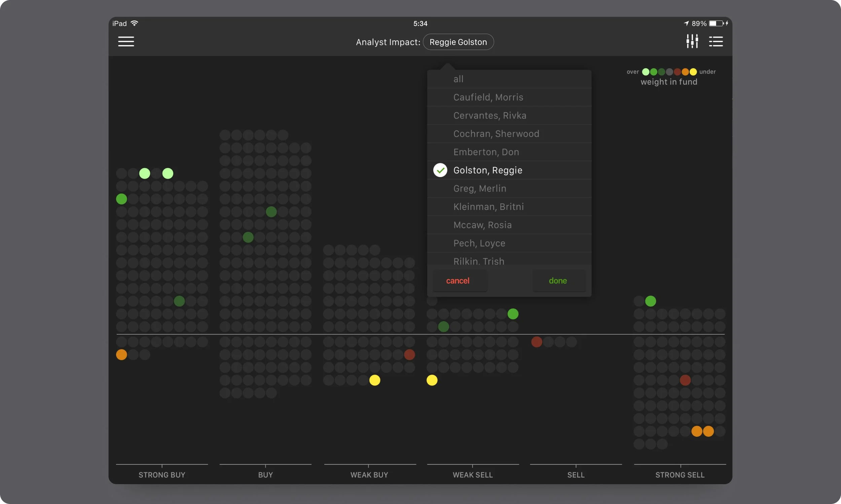Confirm with the green done button
841x504 pixels.
coord(557,281)
